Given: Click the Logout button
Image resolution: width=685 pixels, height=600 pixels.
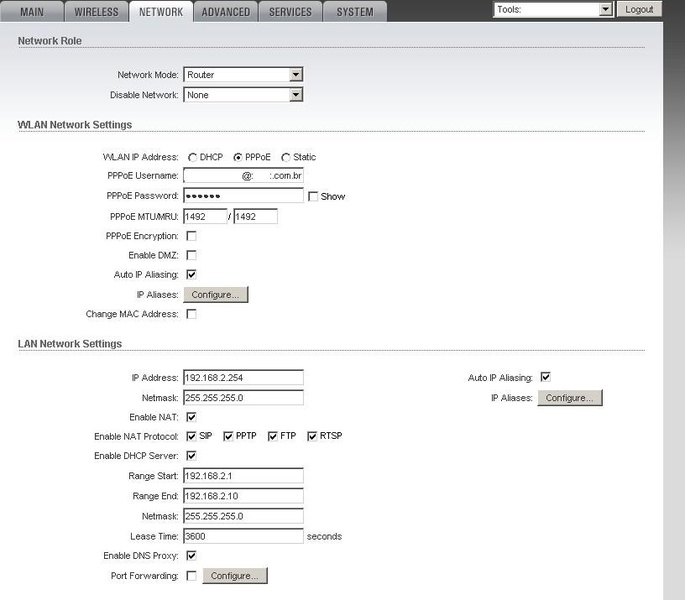Looking at the screenshot, I should (639, 10).
